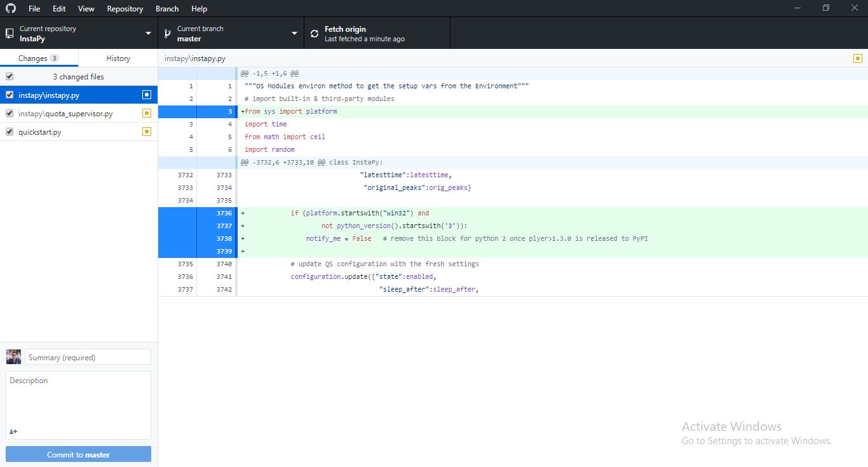Click the repository book icon
Viewport: 868px width, 467px height.
click(x=9, y=32)
